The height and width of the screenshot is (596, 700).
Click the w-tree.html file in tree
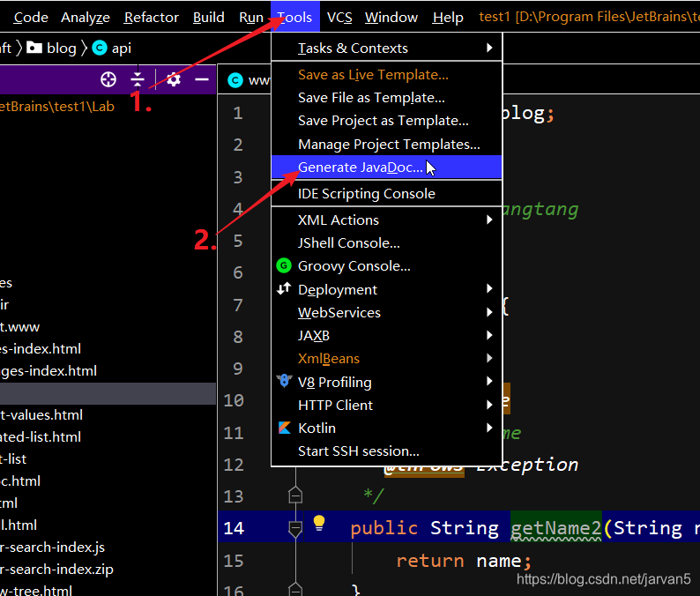point(36,591)
